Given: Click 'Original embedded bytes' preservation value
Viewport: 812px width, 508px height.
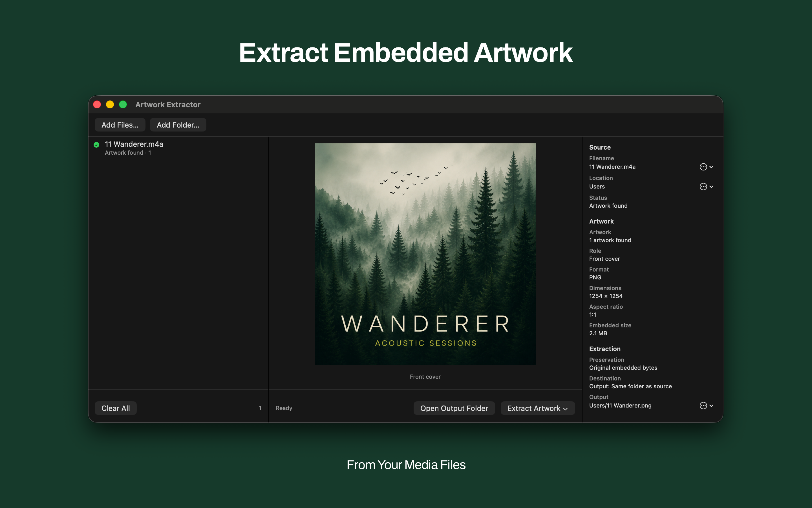Looking at the screenshot, I should [623, 368].
